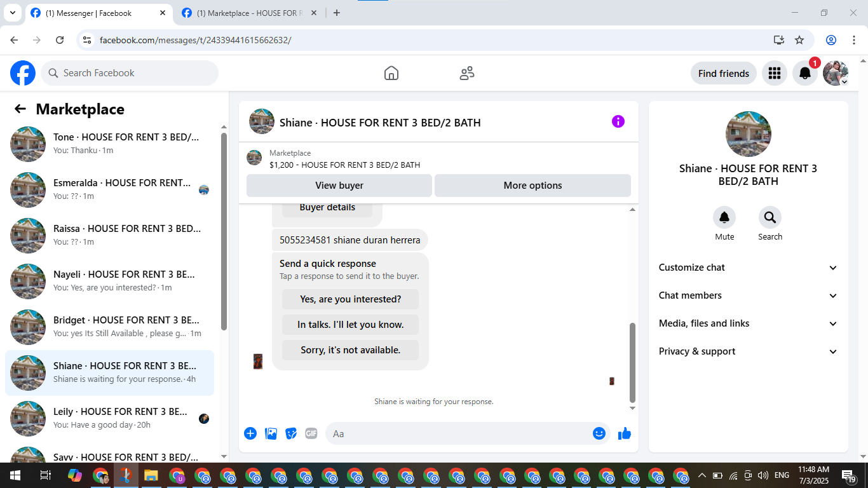
Task: Send a thumbs-up like
Action: 625,433
